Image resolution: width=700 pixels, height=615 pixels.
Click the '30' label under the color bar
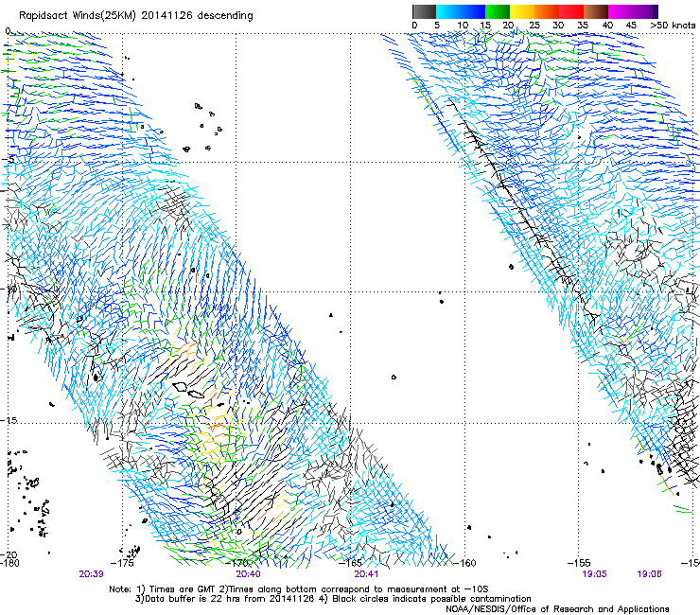click(x=558, y=25)
